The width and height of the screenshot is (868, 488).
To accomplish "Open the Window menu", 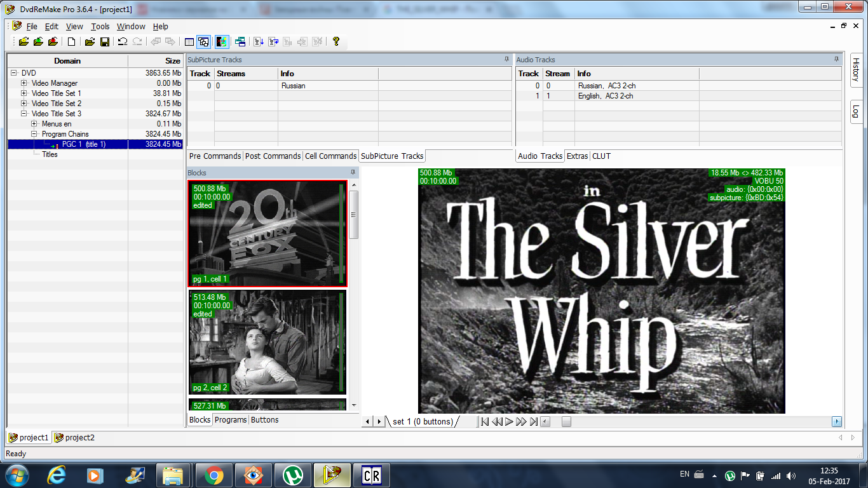I will [x=131, y=26].
